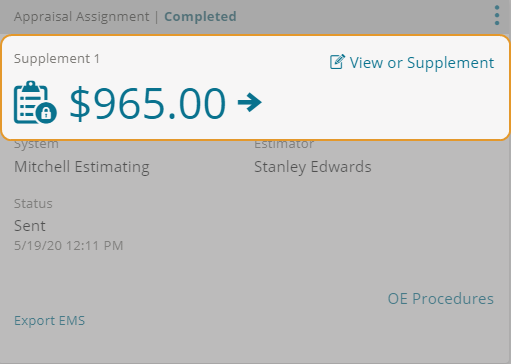
Task: Click the System field label
Action: [36, 145]
